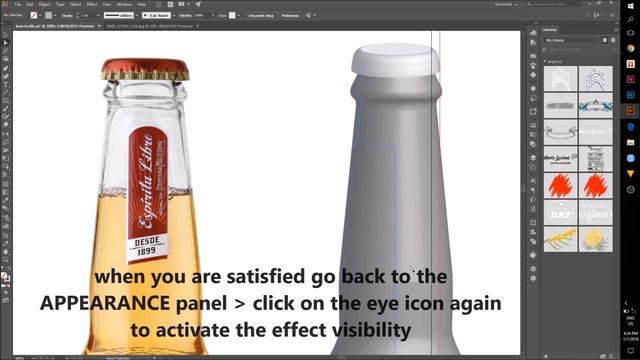The image size is (640, 360).
Task: Switch Libraries panel to list view
Action: (613, 40)
